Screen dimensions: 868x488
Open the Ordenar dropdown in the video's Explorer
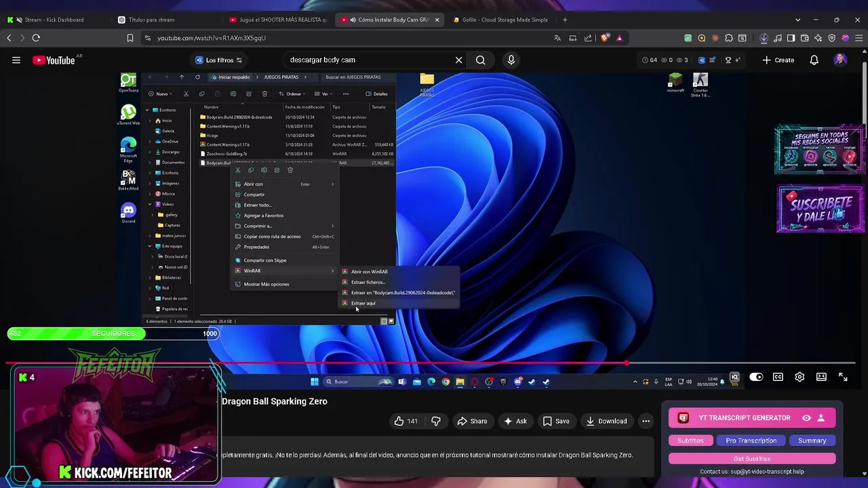[x=292, y=94]
